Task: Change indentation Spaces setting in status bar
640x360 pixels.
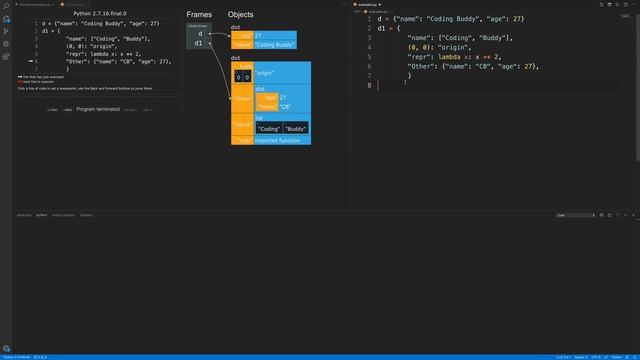Action: [x=581, y=357]
